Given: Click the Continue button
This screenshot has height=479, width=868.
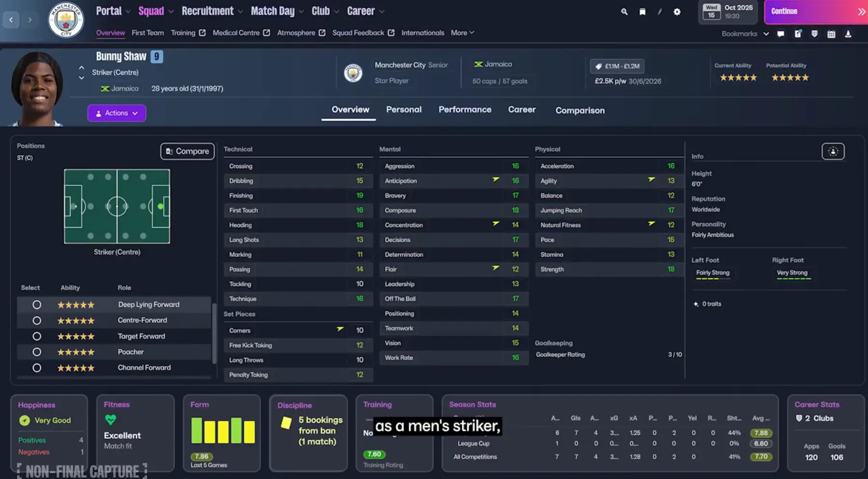Looking at the screenshot, I should (x=816, y=12).
